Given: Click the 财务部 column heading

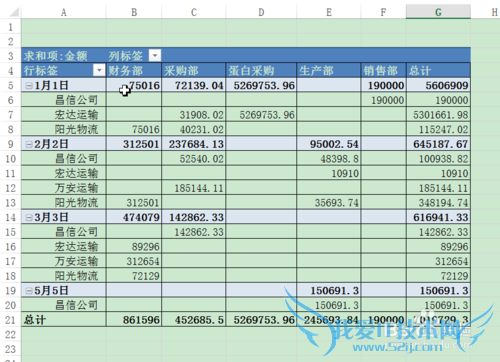Looking at the screenshot, I should click(134, 70).
